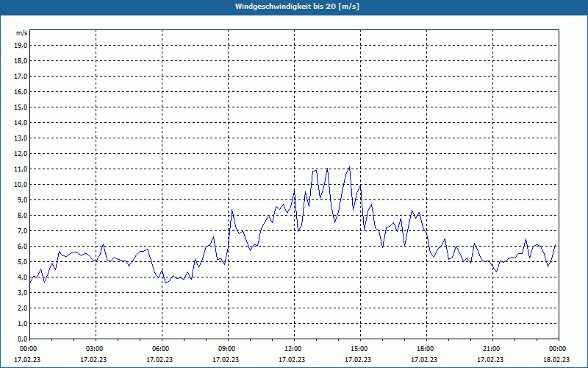The width and height of the screenshot is (588, 368).
Task: Click the 7,0 y-axis label
Action: coord(23,231)
